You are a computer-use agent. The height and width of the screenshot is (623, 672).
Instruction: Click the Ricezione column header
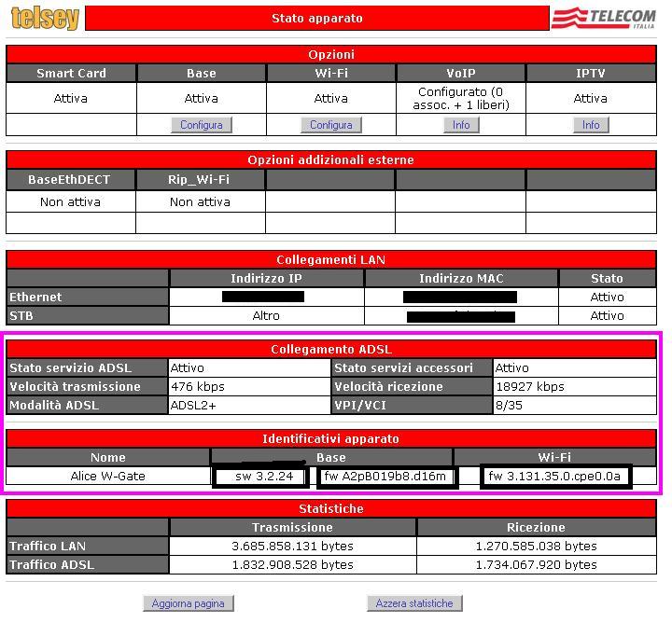click(x=537, y=528)
